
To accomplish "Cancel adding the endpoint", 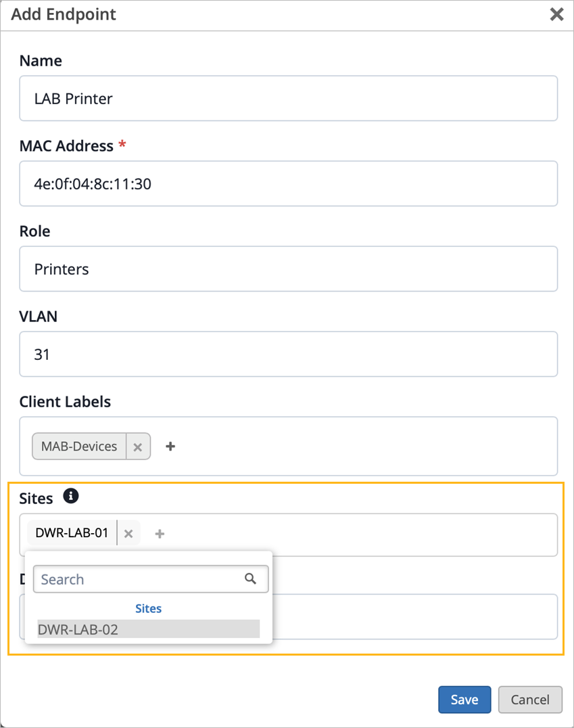I will [x=530, y=699].
